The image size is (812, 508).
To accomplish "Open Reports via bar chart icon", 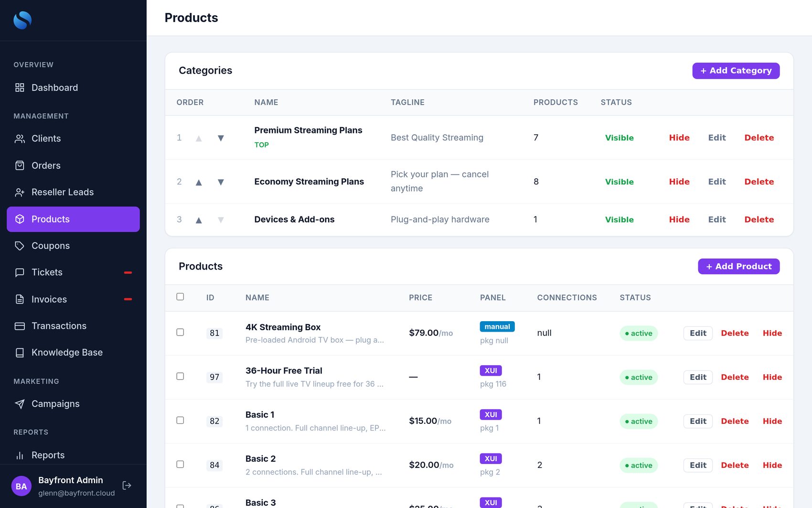I will click(20, 455).
